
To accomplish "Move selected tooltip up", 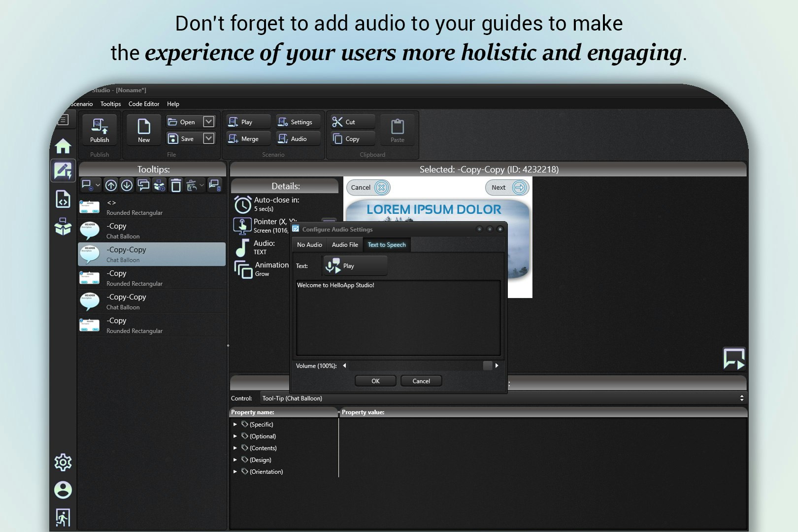I will point(111,185).
